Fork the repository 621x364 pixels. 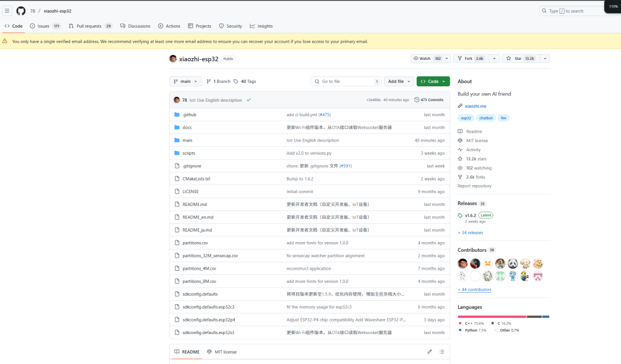pos(471,58)
